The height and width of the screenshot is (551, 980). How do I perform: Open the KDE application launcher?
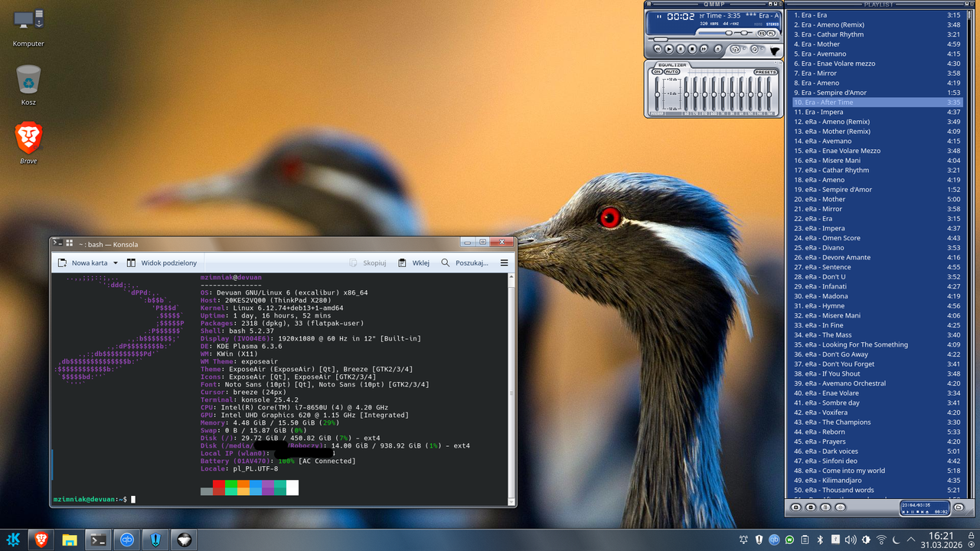tap(14, 540)
